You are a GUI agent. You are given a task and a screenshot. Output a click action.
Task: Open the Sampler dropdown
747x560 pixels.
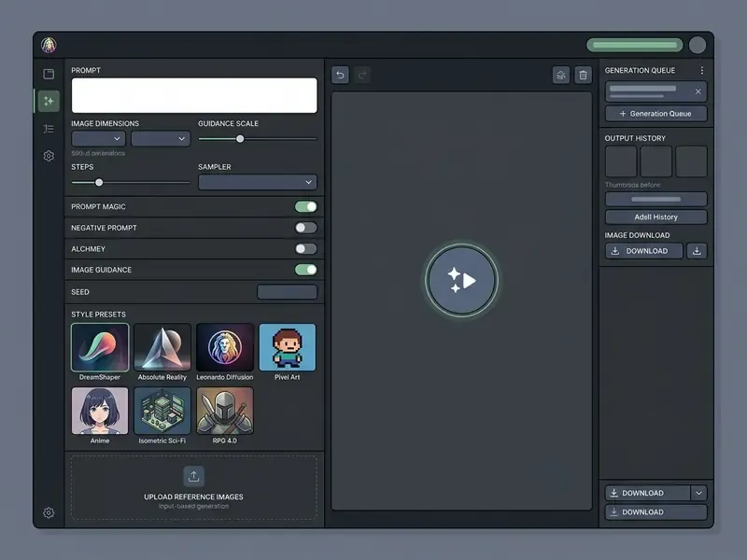tap(258, 182)
